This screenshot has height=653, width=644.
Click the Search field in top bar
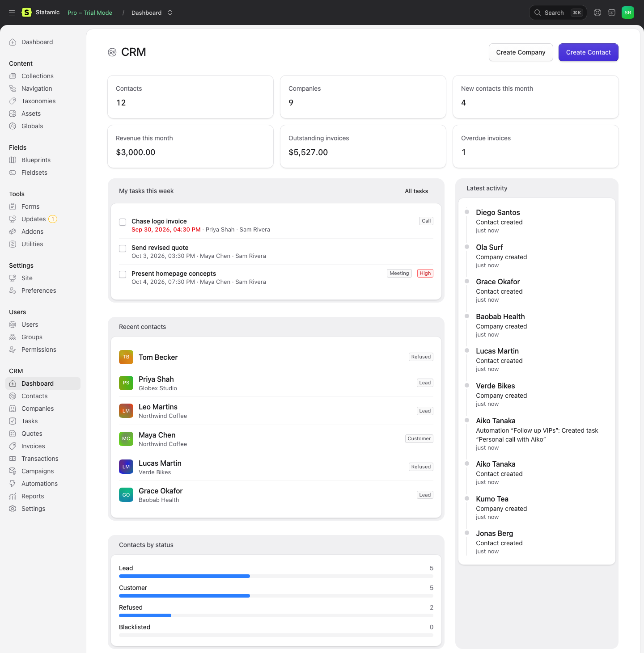559,13
